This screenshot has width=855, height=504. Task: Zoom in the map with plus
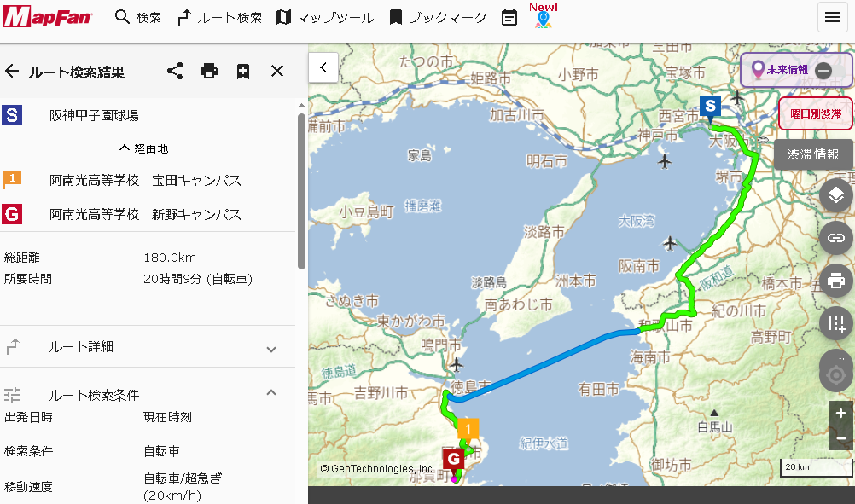pos(840,413)
